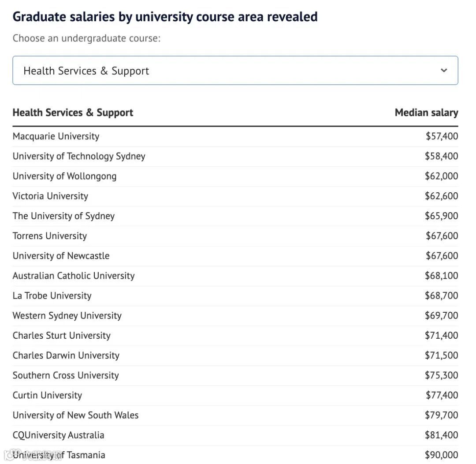Click the CQUniversity Australia row
This screenshot has height=464, width=476.
pos(59,435)
